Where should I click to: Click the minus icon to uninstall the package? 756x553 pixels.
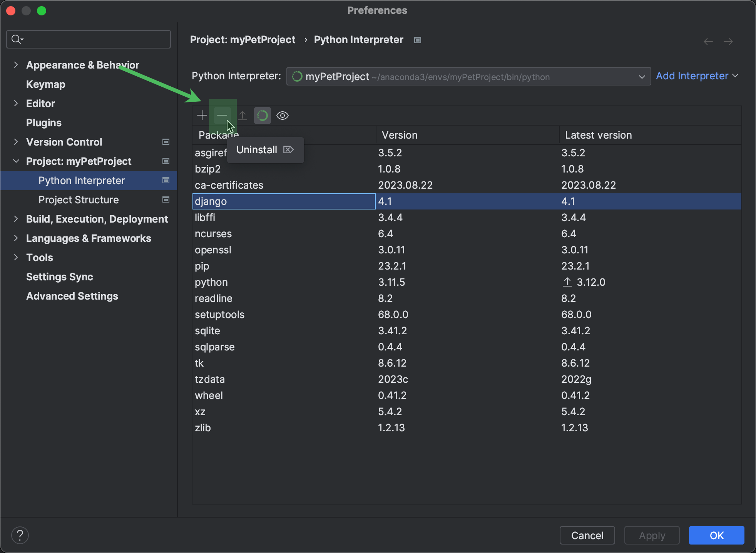point(222,115)
